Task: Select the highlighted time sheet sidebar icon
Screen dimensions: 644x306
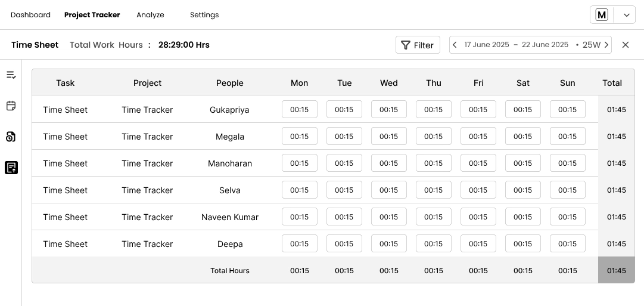Action: click(x=11, y=168)
